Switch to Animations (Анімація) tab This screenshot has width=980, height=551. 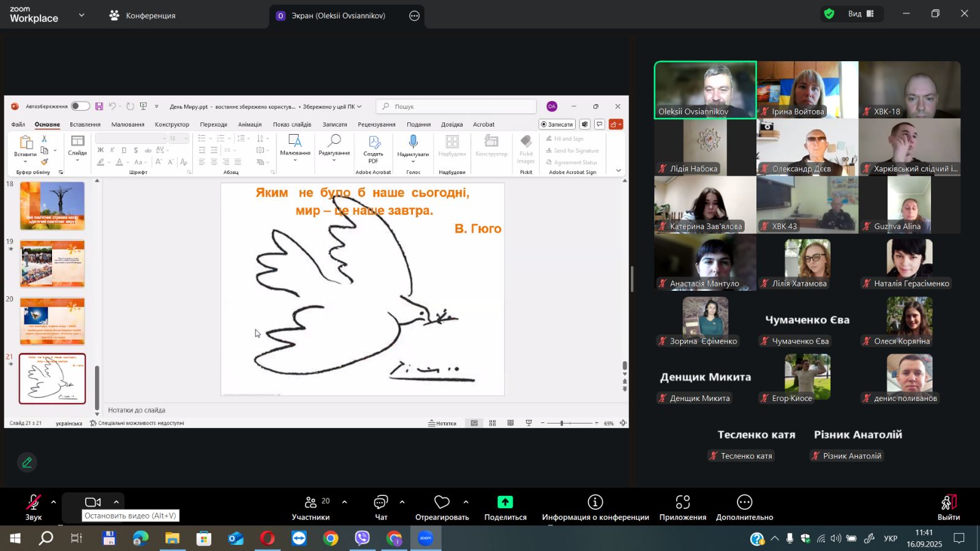250,124
